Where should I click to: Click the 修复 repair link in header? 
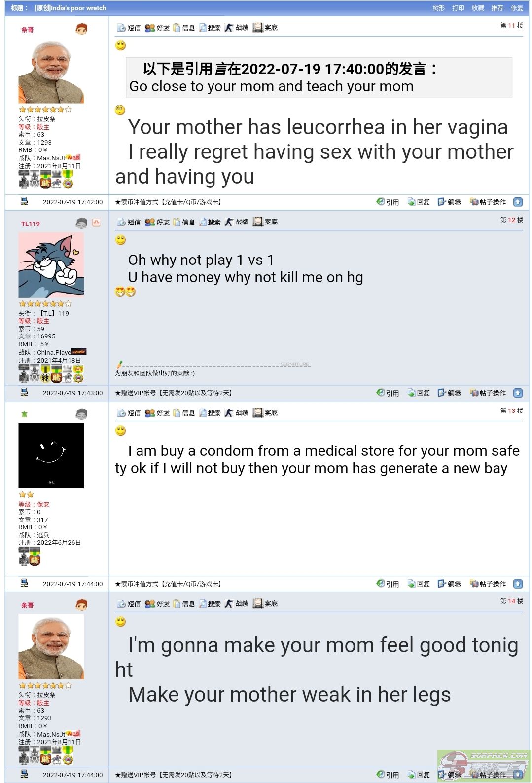[x=517, y=8]
